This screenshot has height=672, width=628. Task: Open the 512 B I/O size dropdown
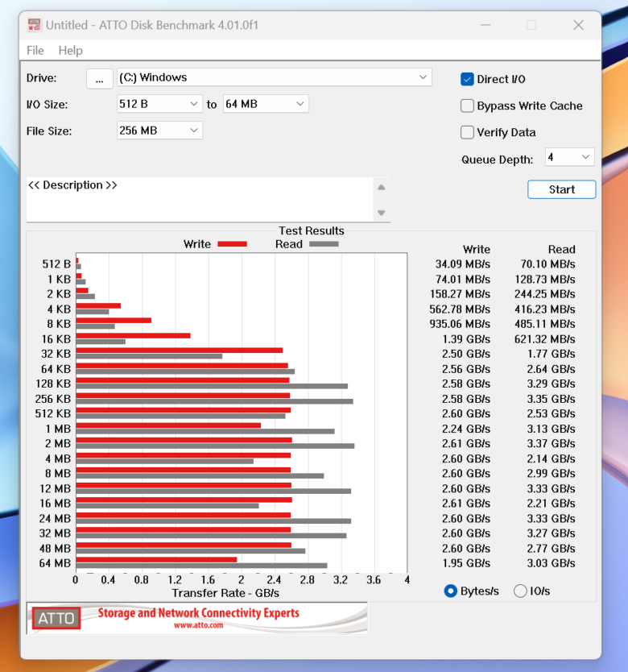(159, 104)
